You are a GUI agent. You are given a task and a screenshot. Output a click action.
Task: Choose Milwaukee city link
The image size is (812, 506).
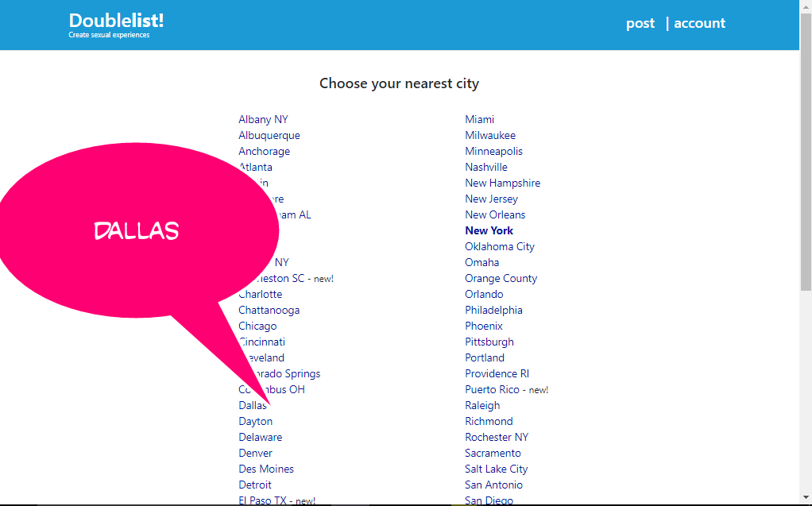490,136
